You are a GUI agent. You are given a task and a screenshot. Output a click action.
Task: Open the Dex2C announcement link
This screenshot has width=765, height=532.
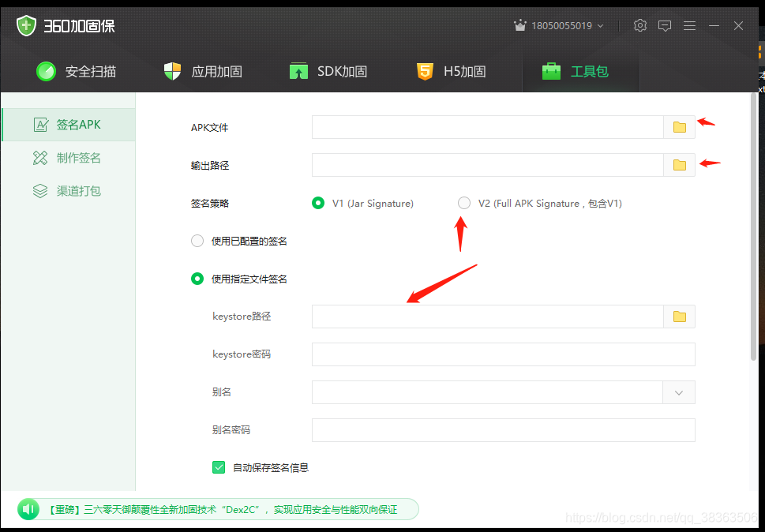[223, 510]
